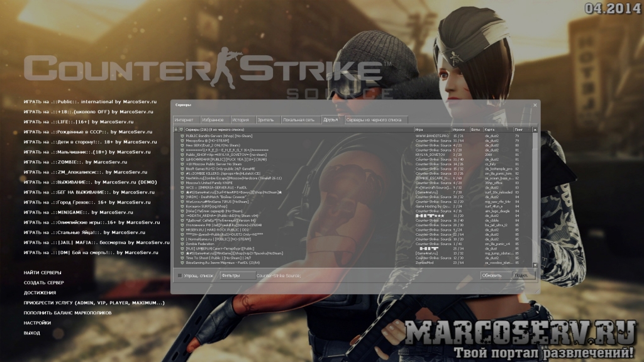Screen dimensions: 644x362
Task: Switch to the Интернет tab
Action: (185, 119)
